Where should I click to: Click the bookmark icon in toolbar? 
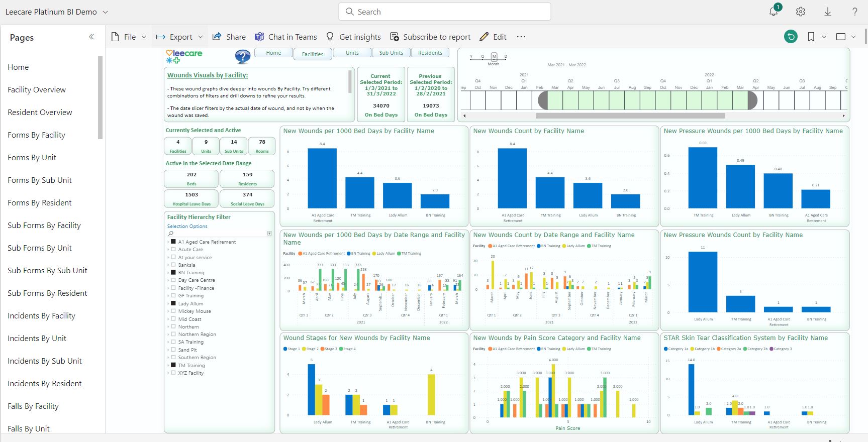(x=811, y=37)
